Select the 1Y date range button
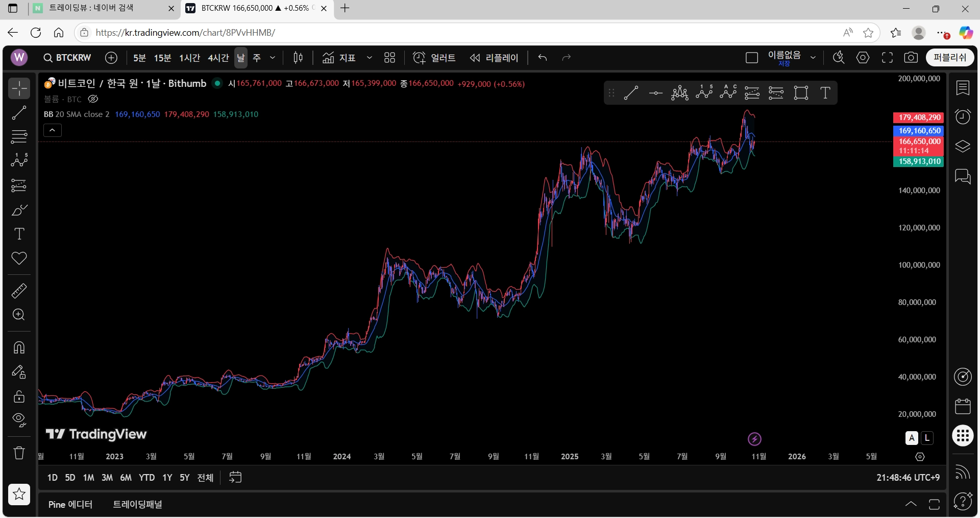Image resolution: width=980 pixels, height=518 pixels. 167,478
